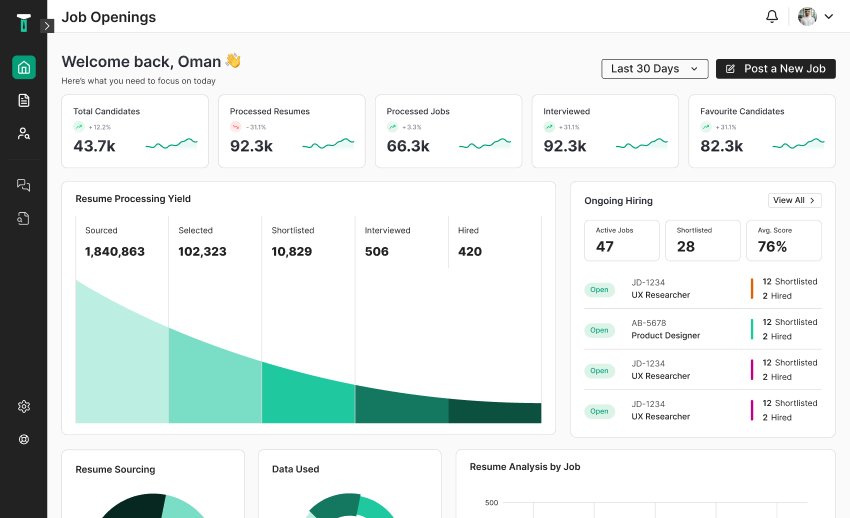This screenshot has width=850, height=518.
Task: Open the Total Candidates card
Action: [135, 131]
